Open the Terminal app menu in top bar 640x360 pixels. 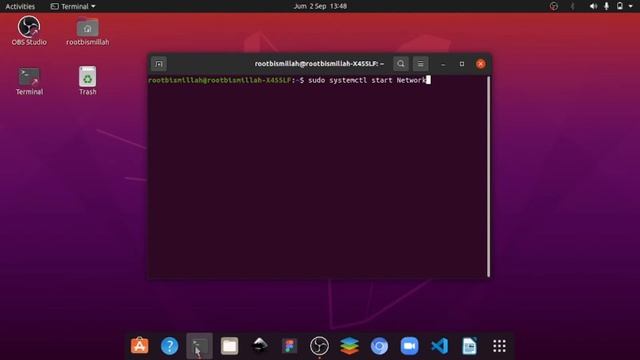[73, 6]
